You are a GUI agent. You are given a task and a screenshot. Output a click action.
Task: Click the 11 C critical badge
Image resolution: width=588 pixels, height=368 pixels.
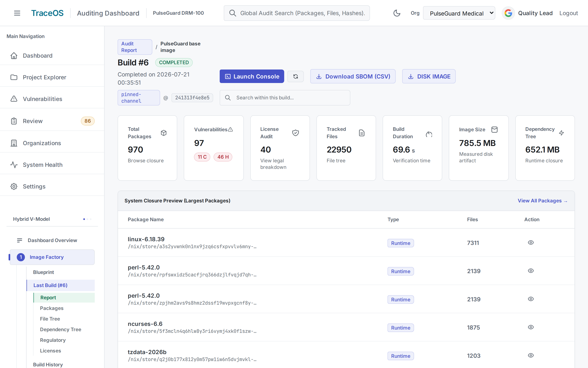[202, 157]
